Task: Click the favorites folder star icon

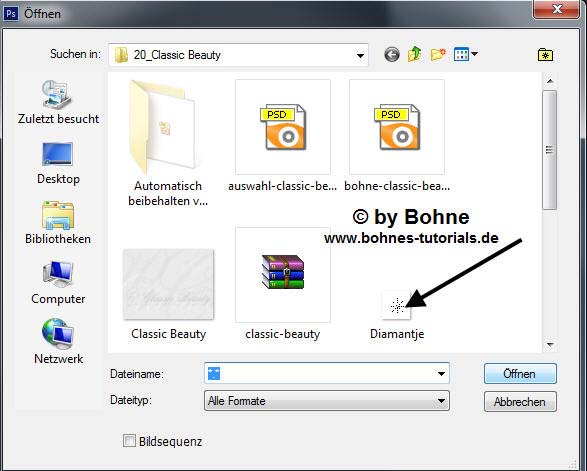Action: click(545, 55)
